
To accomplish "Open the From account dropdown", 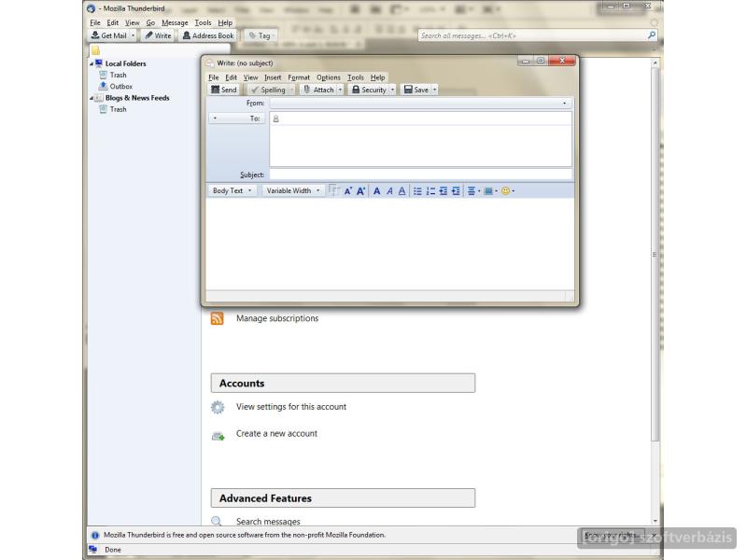I will click(x=420, y=103).
